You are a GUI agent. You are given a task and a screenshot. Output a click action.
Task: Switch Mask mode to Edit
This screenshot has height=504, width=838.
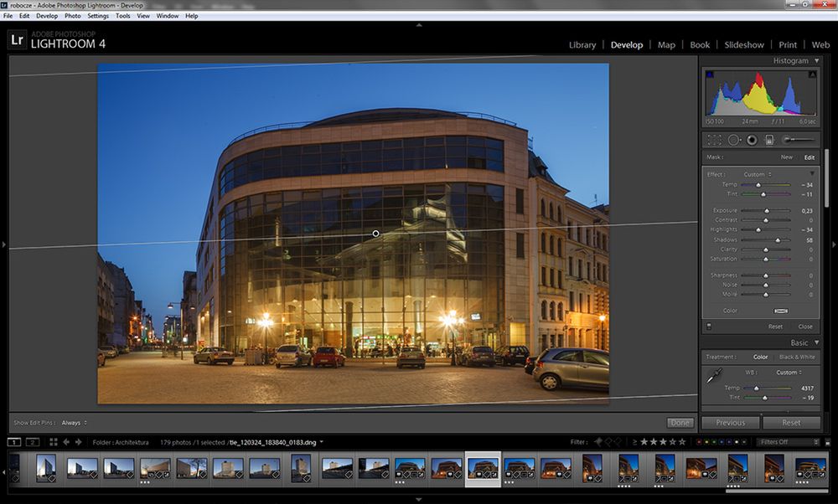coord(810,157)
